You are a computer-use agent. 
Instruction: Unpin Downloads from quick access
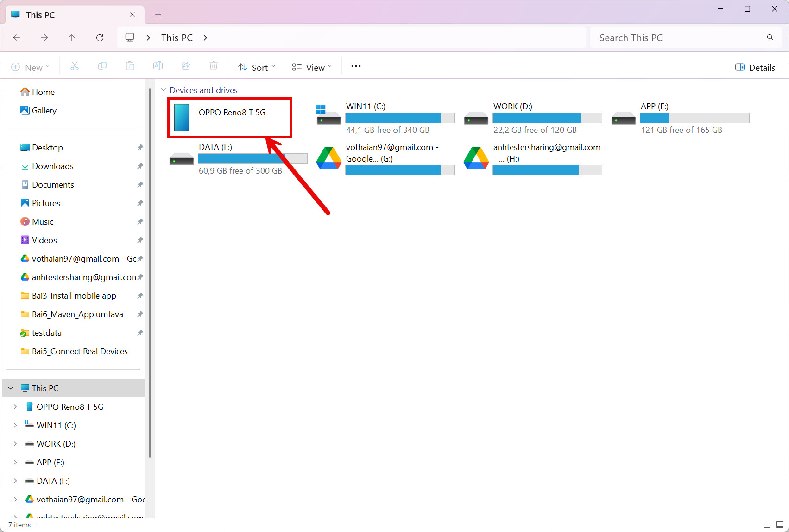[140, 166]
